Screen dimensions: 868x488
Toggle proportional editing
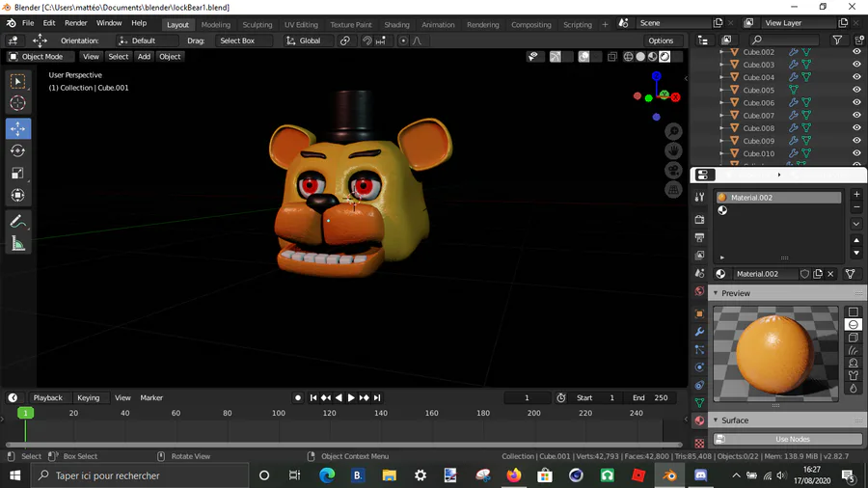tap(403, 41)
